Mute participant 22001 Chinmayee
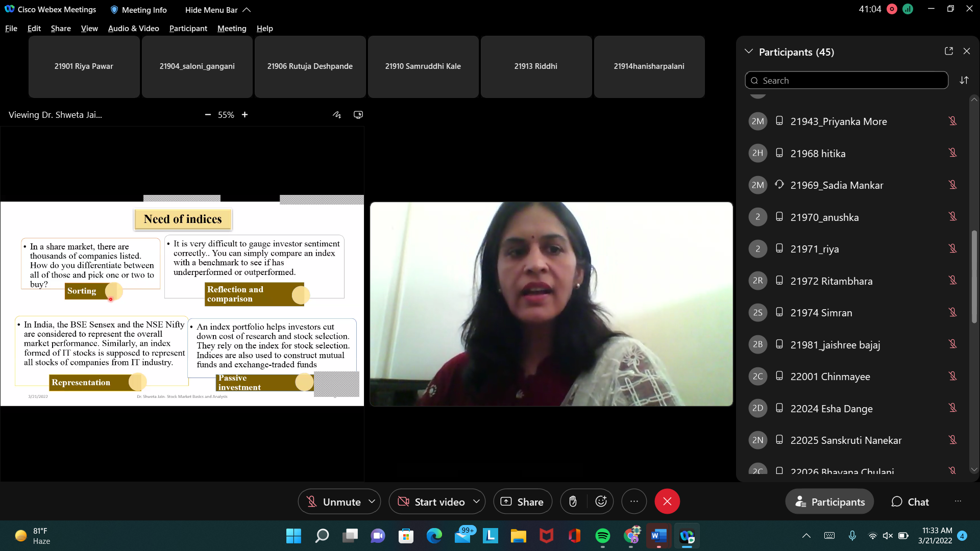The height and width of the screenshot is (551, 980). pos(953,376)
